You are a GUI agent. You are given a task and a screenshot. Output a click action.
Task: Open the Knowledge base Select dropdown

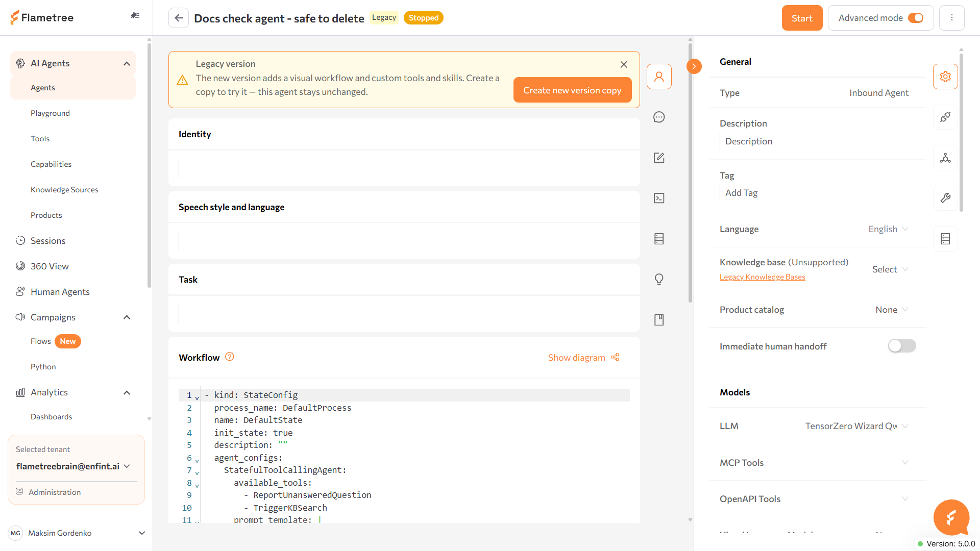click(x=890, y=269)
